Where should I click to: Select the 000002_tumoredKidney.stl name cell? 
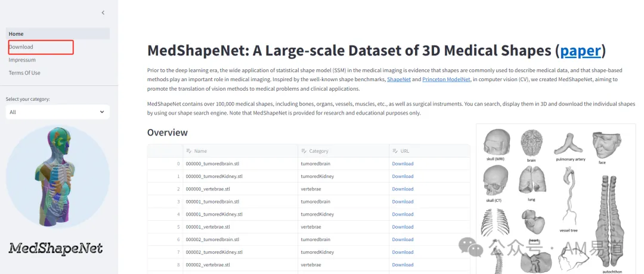point(240,252)
